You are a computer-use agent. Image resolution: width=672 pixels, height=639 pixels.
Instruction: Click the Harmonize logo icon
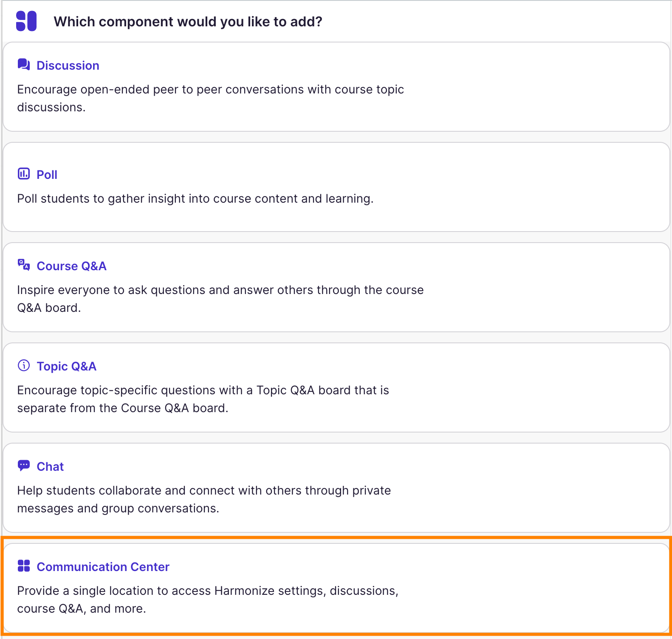26,21
